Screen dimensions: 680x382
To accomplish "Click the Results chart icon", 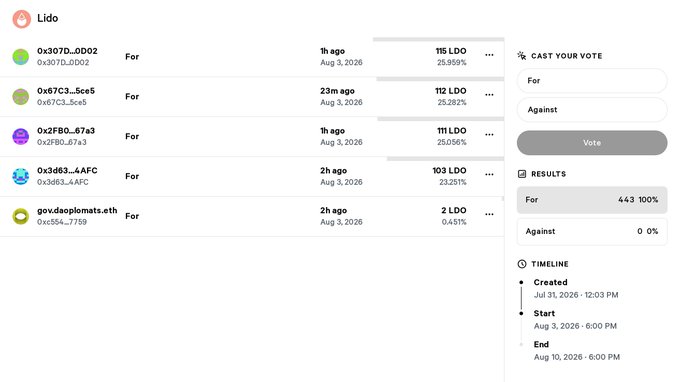I will pos(522,174).
